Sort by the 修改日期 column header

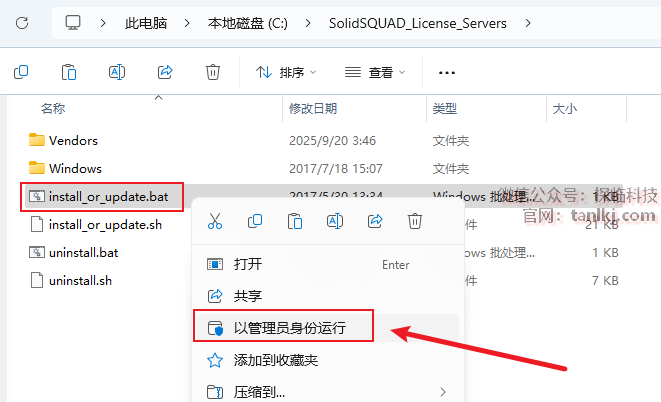point(313,109)
